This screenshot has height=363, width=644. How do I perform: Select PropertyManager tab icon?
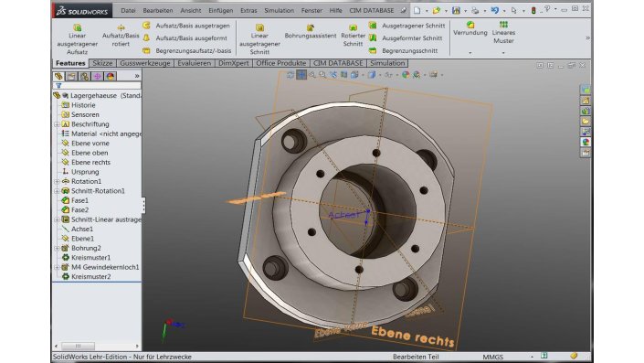pyautogui.click(x=71, y=76)
